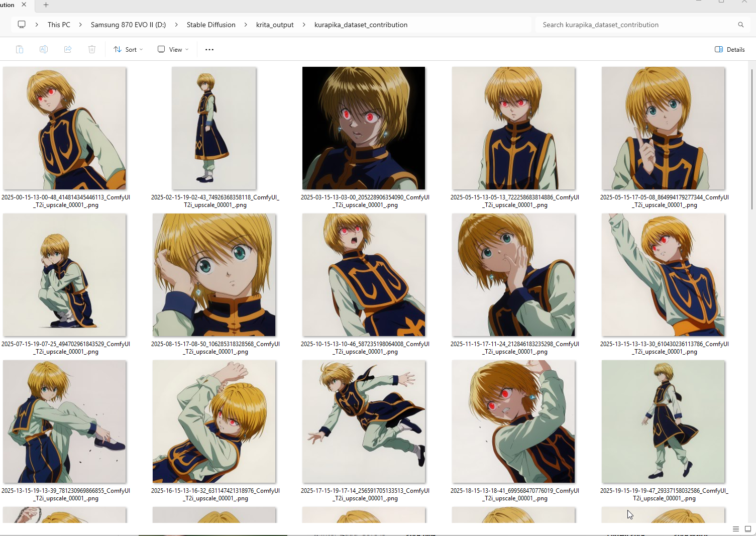Click filename text 2025-03-15-13-03-00_205228906354090
Viewport: 756px width, 536px height.
coord(365,201)
